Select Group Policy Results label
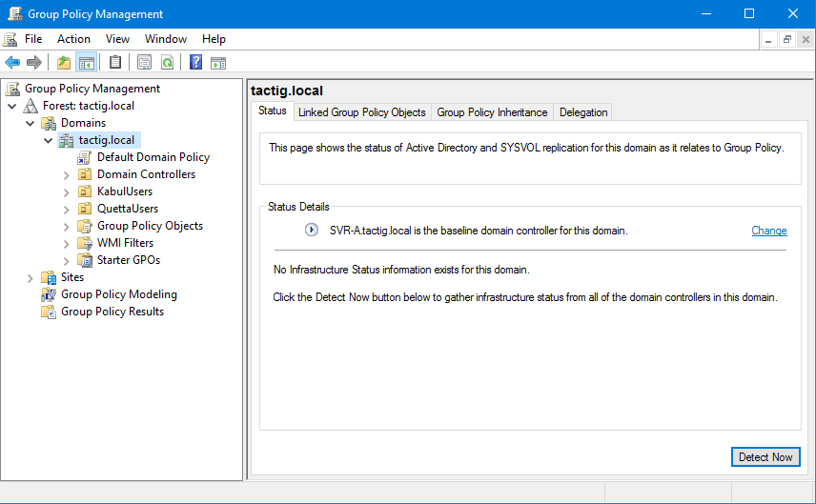Viewport: 816px width, 504px height. [112, 312]
